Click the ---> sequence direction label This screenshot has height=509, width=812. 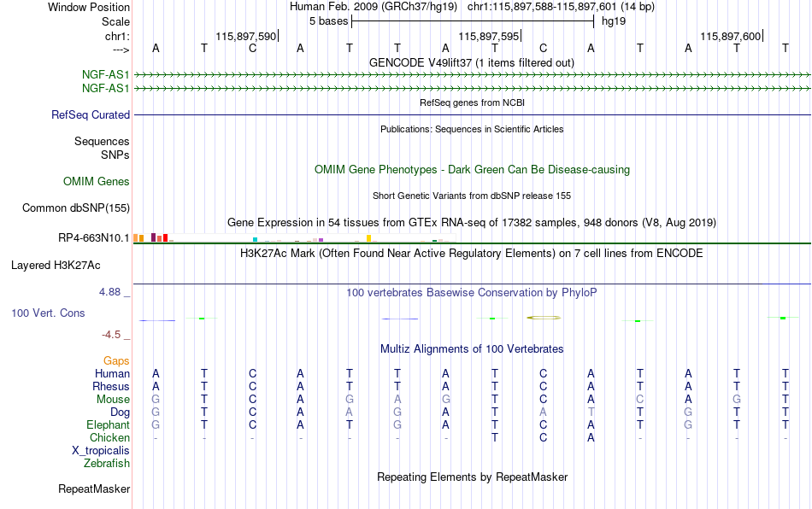click(121, 50)
